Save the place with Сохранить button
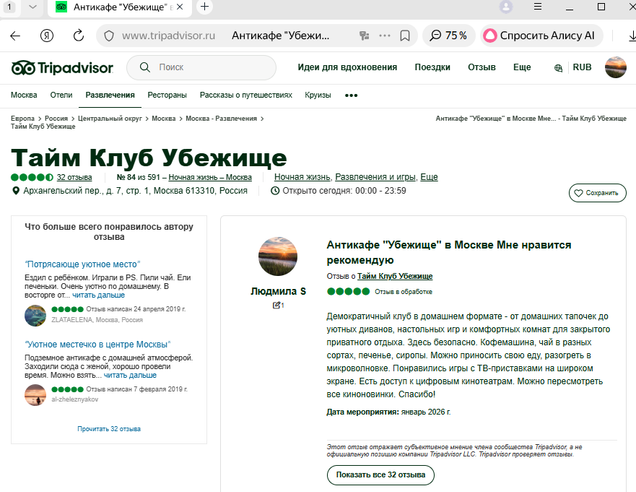The image size is (636, 492). coord(597,193)
